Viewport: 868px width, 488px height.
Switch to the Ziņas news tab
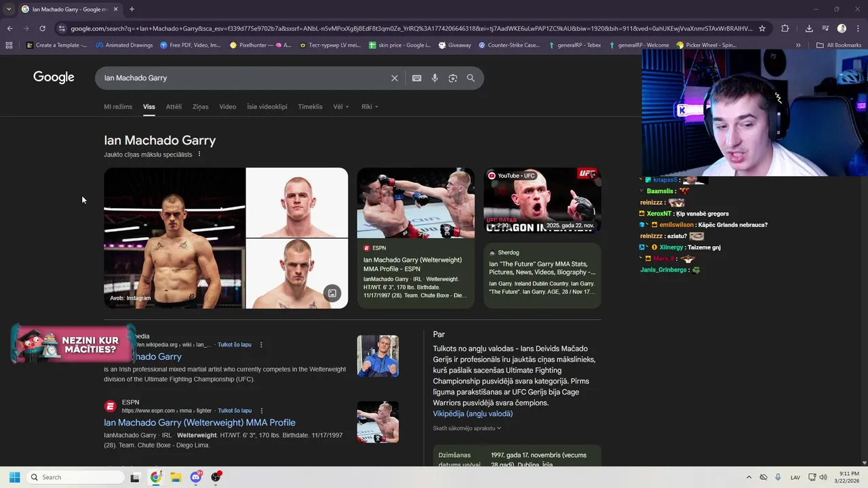pyautogui.click(x=200, y=107)
